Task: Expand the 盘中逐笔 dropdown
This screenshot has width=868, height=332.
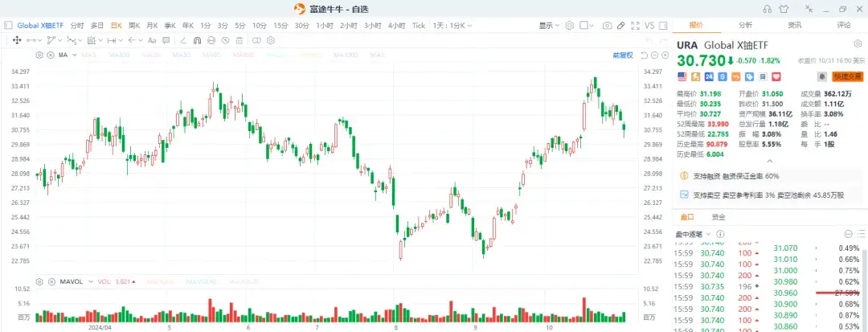Action: pyautogui.click(x=693, y=234)
